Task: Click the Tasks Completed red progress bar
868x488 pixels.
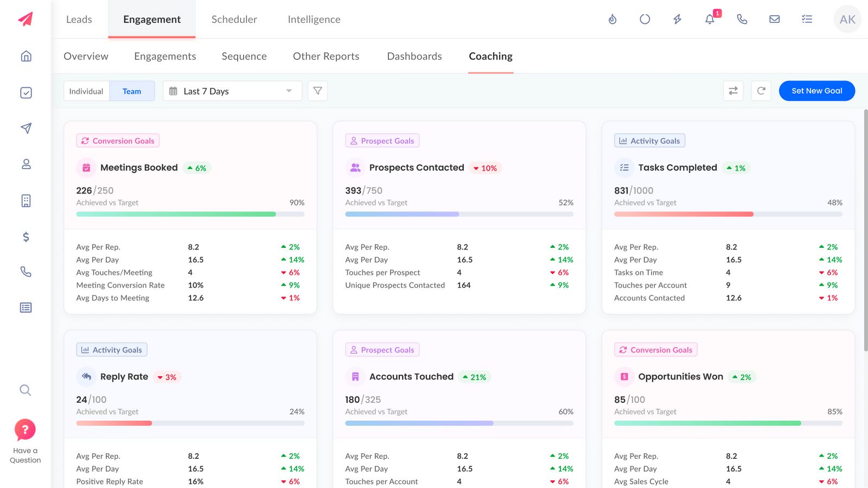Action: pyautogui.click(x=728, y=214)
